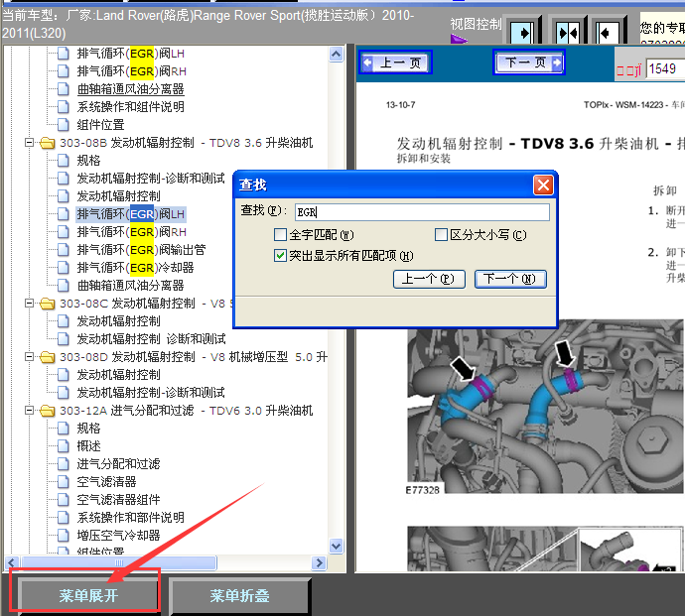Go to next page with 下一页
Screen dimensions: 685x616
[x=529, y=62]
